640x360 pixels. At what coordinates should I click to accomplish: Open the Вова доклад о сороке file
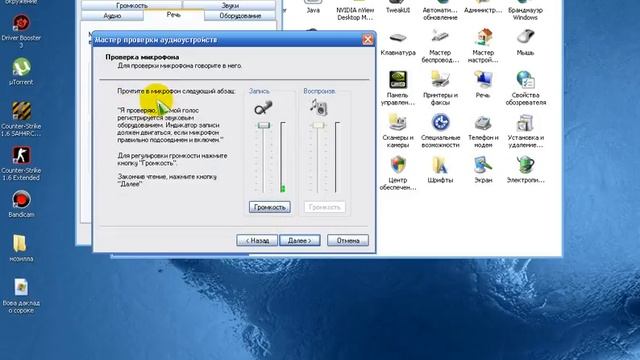[21, 287]
